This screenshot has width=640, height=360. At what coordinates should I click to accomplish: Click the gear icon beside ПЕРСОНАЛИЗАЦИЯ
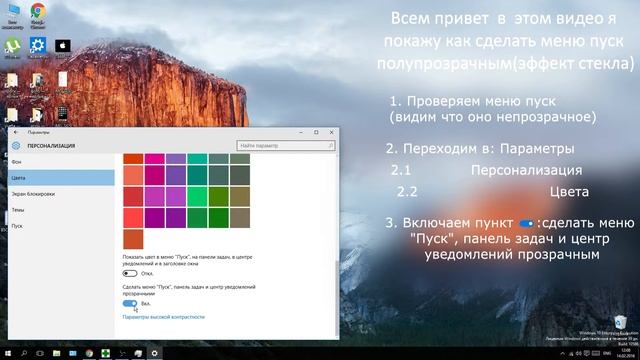[16, 145]
